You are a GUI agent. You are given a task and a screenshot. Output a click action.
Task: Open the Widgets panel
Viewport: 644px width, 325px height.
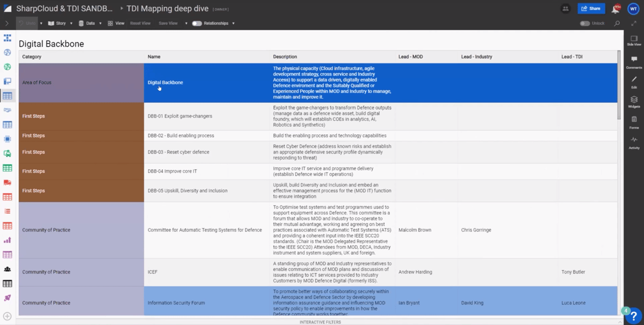[634, 102]
